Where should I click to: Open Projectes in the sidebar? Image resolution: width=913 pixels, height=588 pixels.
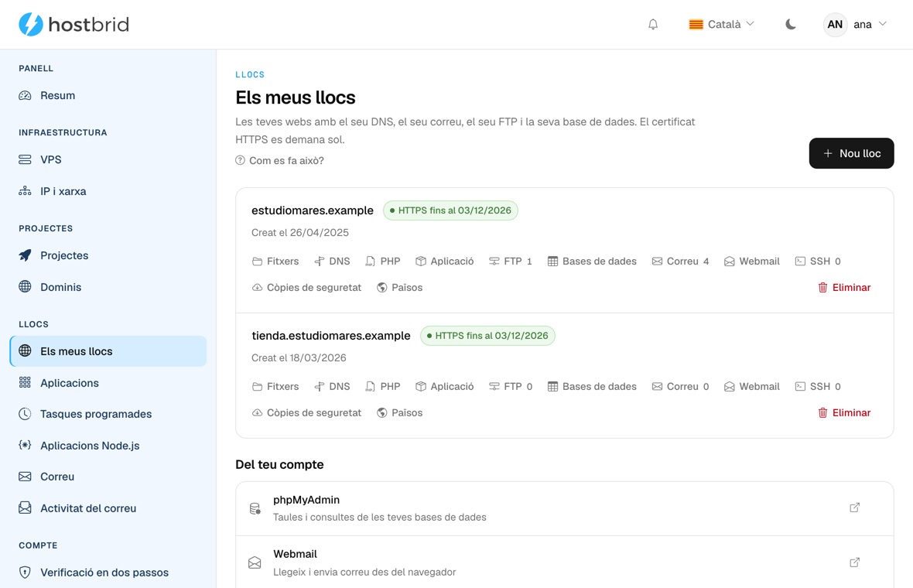coord(108,255)
